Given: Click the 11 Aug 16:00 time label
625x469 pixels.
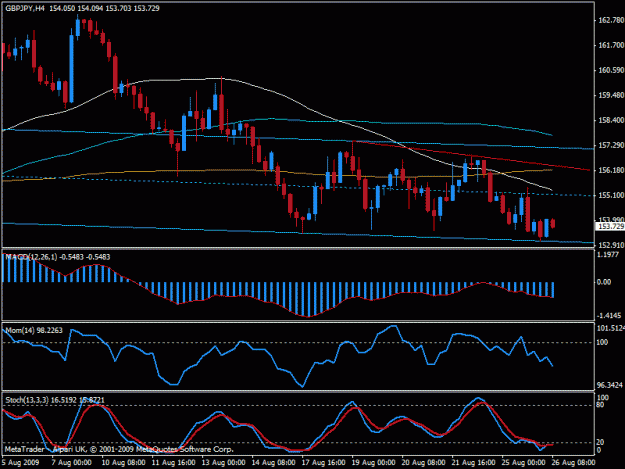Looking at the screenshot, I should click(173, 463).
